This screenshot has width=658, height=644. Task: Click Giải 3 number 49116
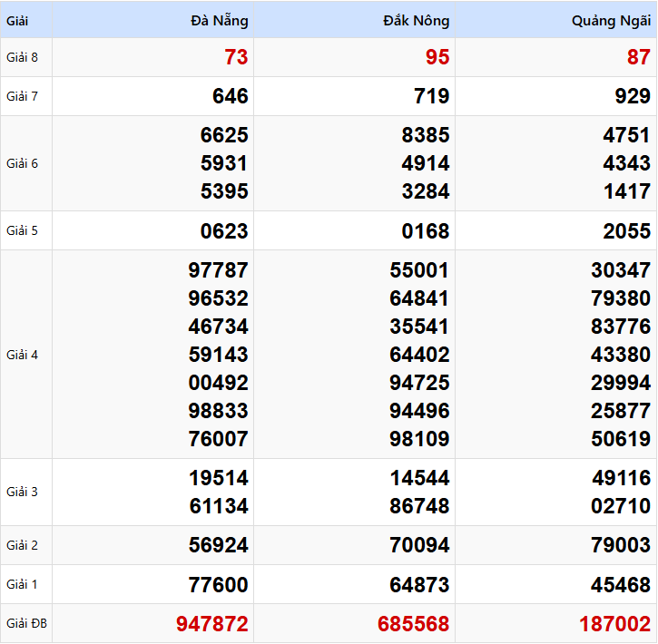click(621, 477)
